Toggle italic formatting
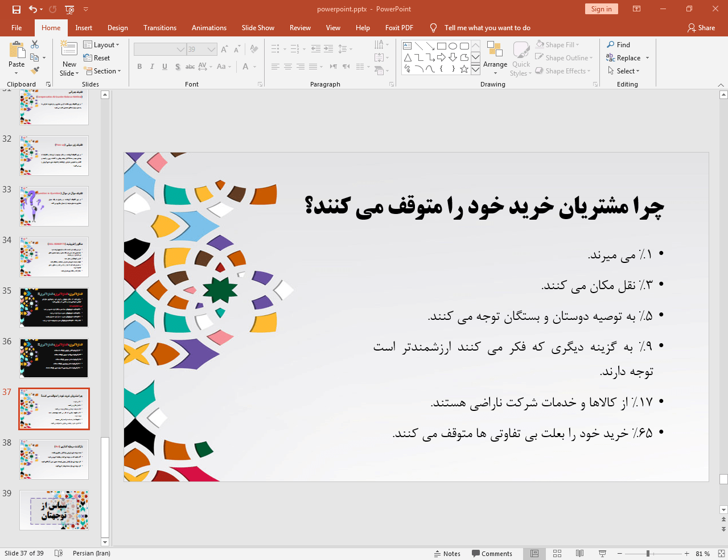The image size is (728, 560). [x=151, y=67]
